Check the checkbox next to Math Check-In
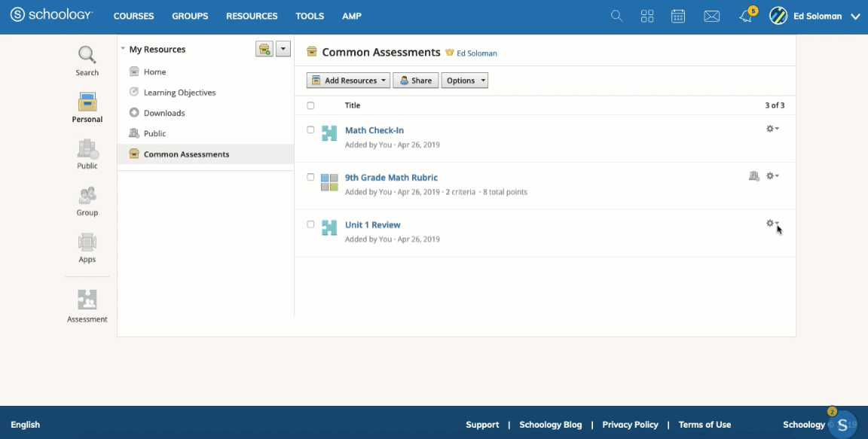The width and height of the screenshot is (868, 439). click(x=312, y=128)
